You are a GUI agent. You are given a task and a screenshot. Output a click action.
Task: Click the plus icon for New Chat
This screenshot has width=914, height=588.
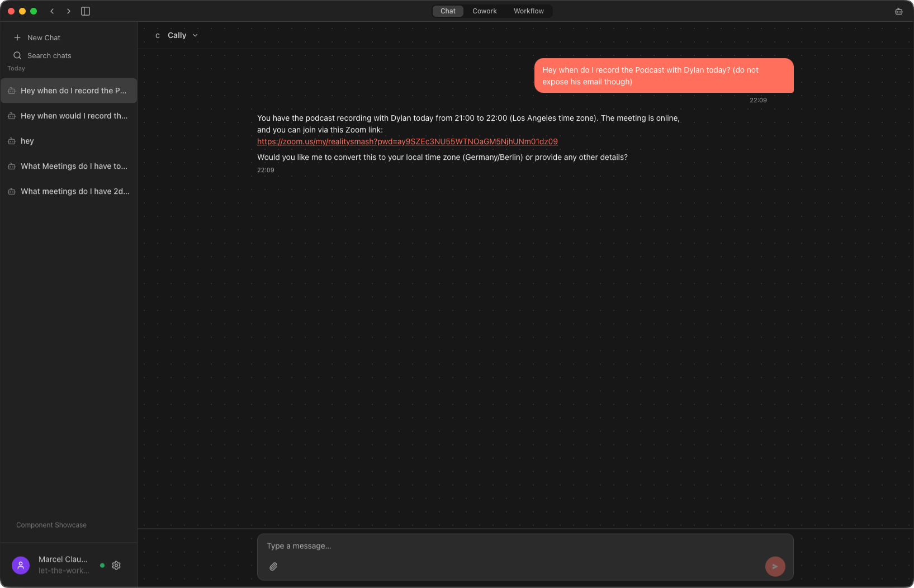coord(17,37)
